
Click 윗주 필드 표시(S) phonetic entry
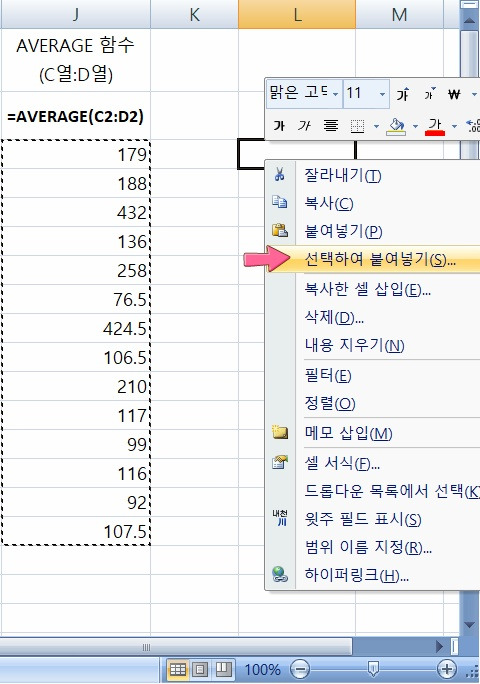(x=373, y=519)
